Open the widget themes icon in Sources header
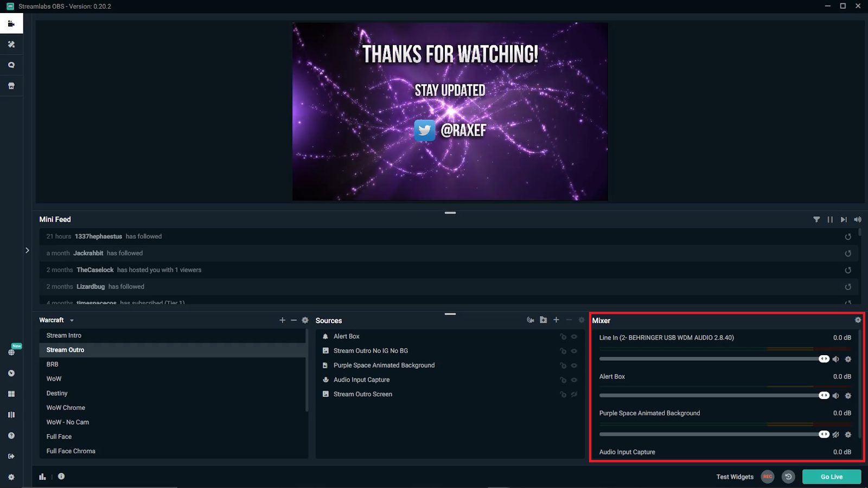The height and width of the screenshot is (488, 868). [531, 320]
